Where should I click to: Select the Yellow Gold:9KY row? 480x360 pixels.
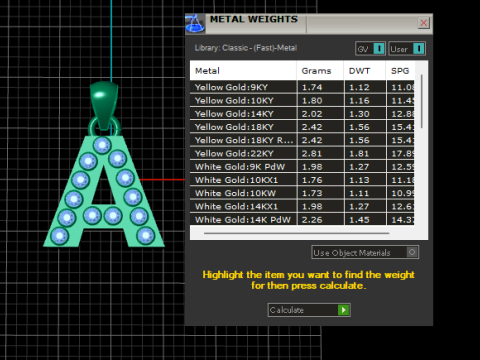(302, 87)
